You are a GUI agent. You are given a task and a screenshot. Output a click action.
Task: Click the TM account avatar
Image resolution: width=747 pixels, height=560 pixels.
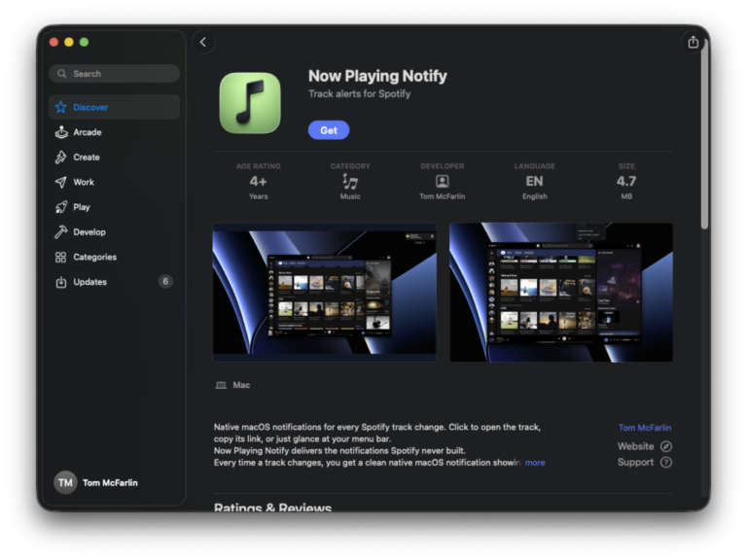65,483
